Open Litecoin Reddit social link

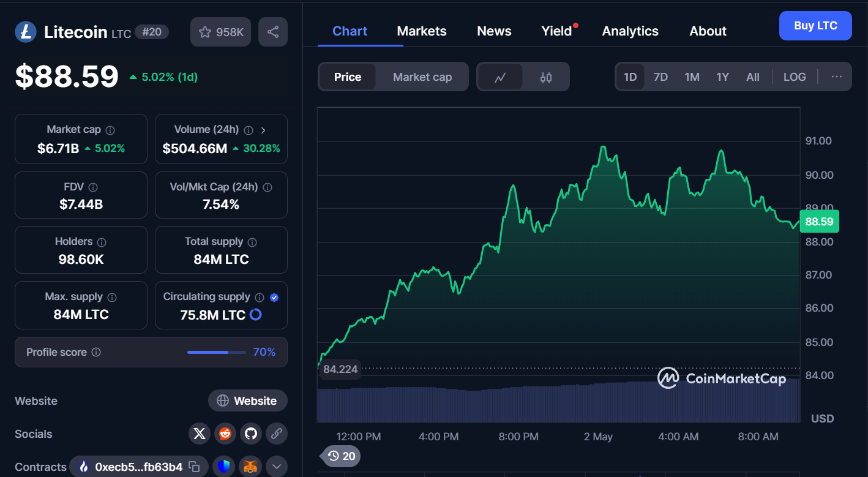[225, 434]
